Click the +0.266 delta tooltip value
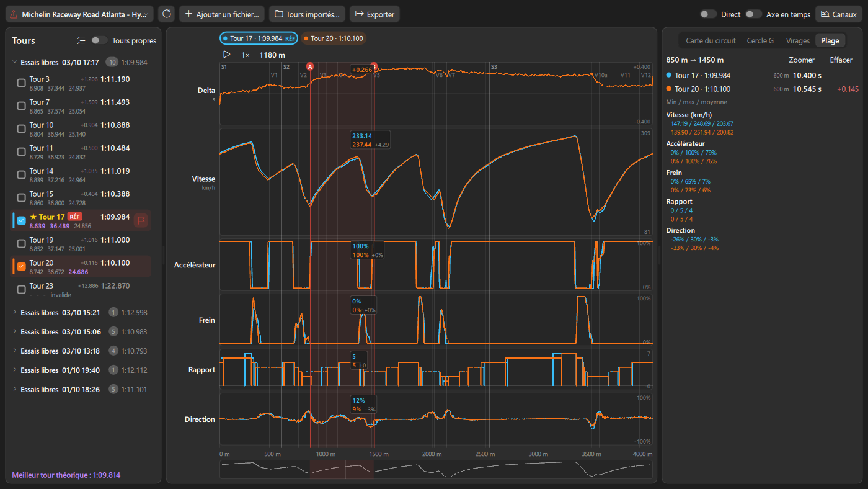868x489 pixels. coord(362,70)
